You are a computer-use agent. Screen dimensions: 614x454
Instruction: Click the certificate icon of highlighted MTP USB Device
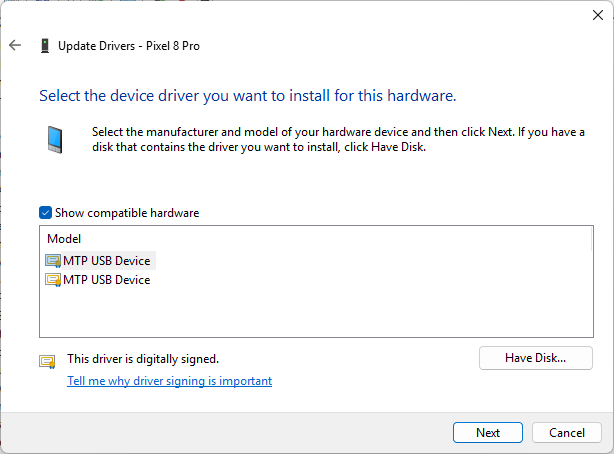point(53,261)
